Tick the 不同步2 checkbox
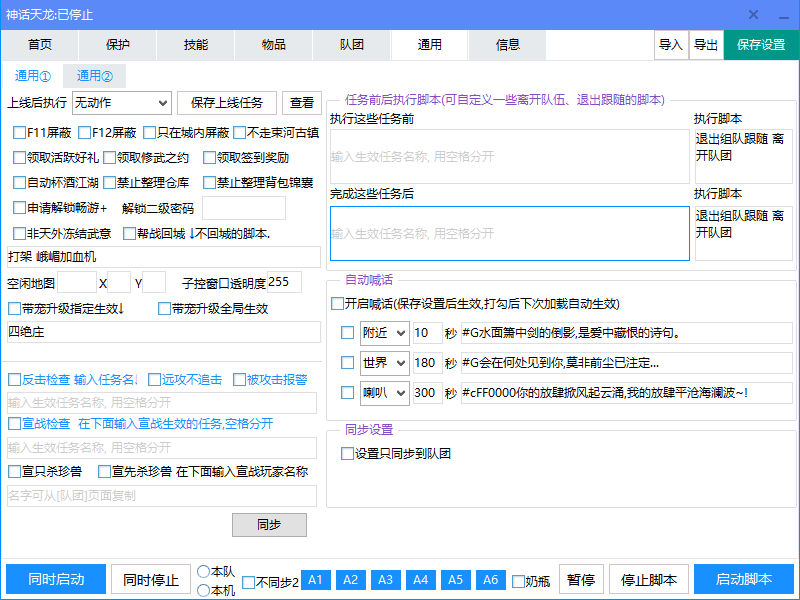The width and height of the screenshot is (800, 600). (248, 582)
